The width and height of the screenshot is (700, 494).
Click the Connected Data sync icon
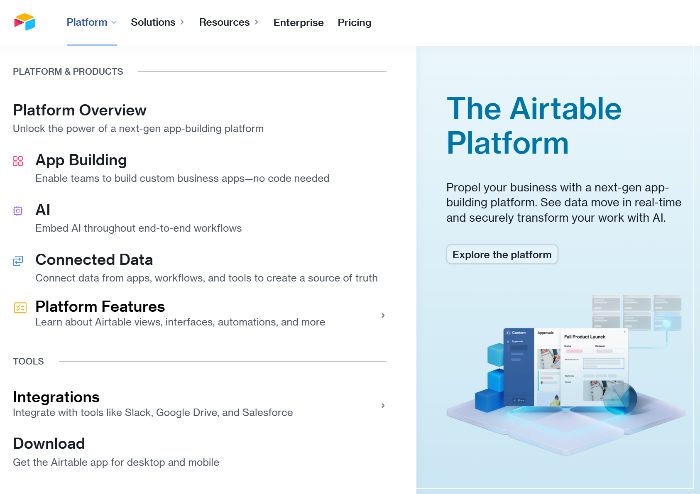(18, 261)
